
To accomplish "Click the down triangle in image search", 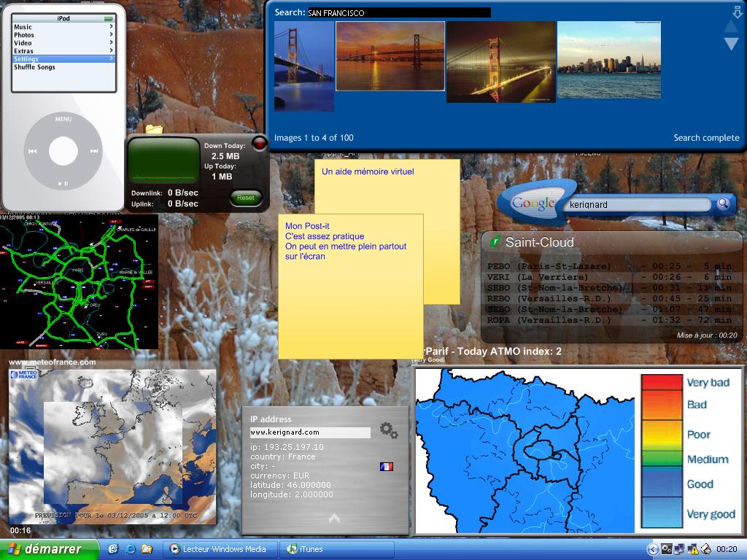I will pyautogui.click(x=731, y=44).
